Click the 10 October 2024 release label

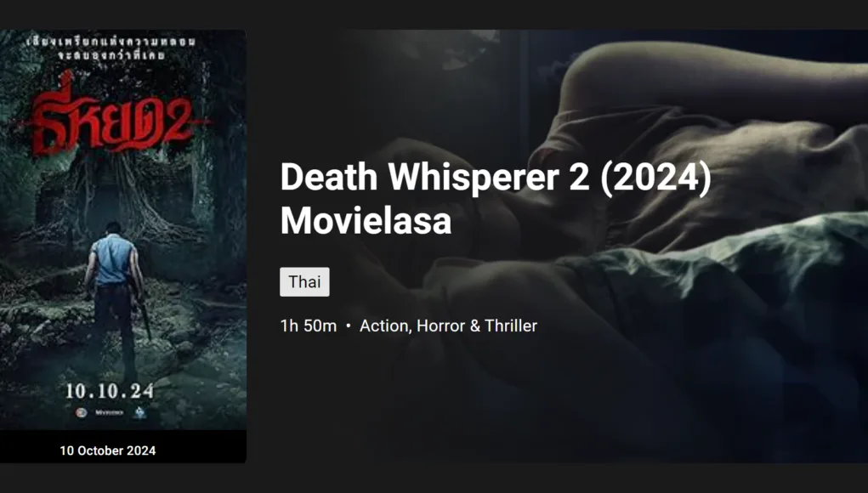pyautogui.click(x=108, y=451)
